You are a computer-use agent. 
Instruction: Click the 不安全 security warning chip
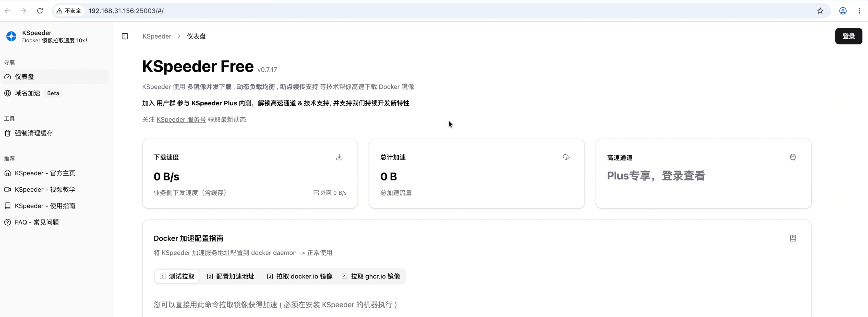coord(69,11)
